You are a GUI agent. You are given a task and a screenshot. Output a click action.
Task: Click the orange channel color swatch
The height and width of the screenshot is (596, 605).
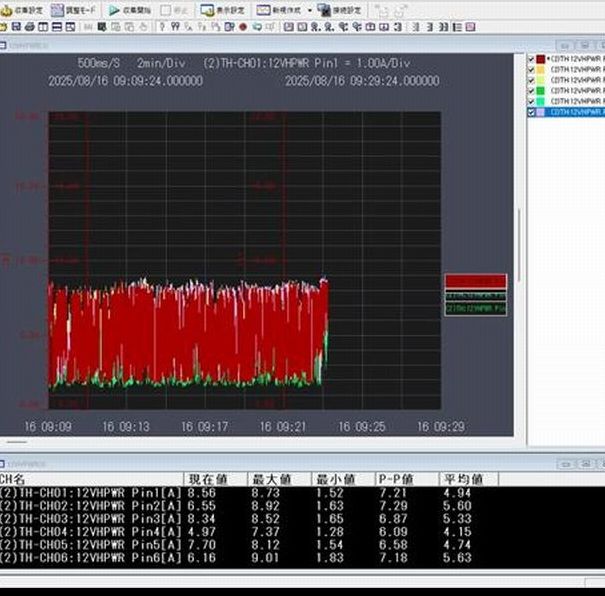(x=541, y=69)
